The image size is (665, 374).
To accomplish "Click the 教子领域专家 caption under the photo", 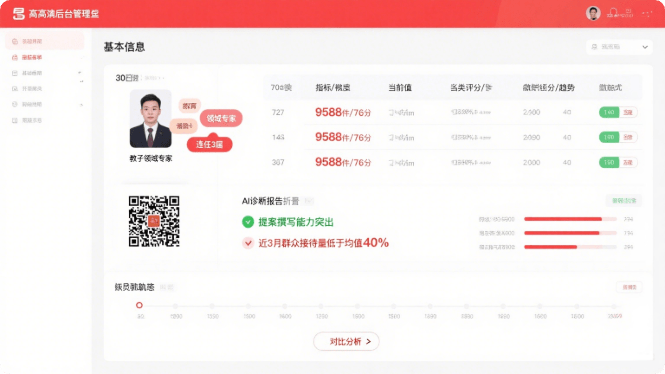I will [x=151, y=159].
